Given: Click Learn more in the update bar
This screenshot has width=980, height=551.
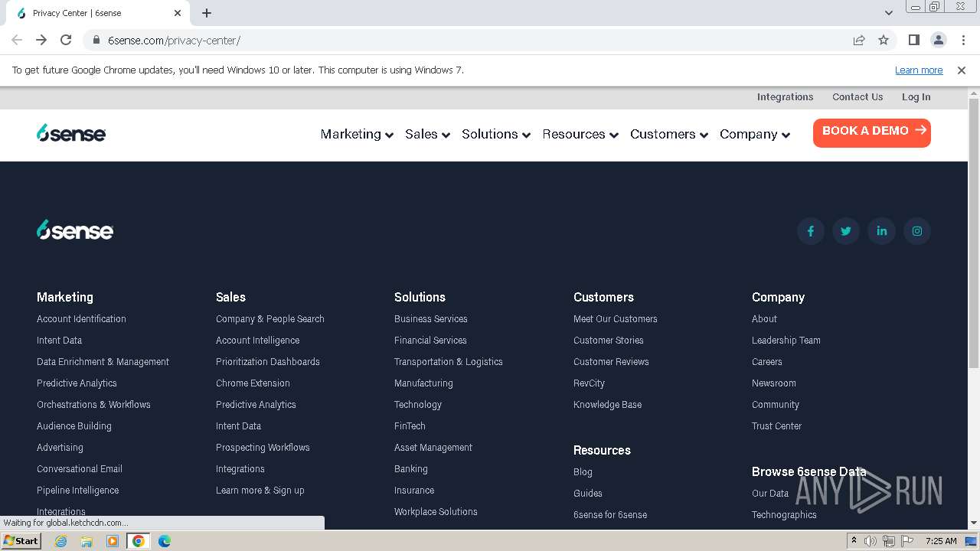Looking at the screenshot, I should tap(919, 70).
